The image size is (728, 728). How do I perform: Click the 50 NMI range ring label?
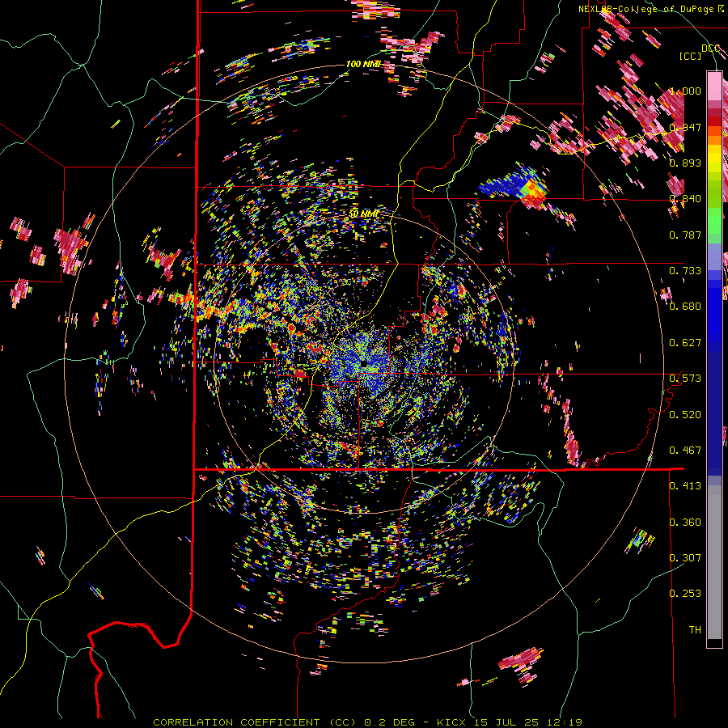[x=364, y=214]
